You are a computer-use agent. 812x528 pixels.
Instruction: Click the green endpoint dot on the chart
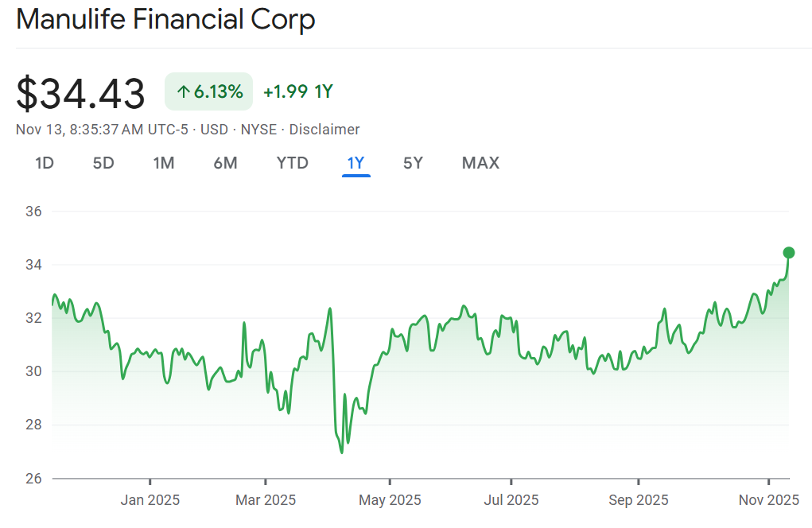(x=789, y=253)
